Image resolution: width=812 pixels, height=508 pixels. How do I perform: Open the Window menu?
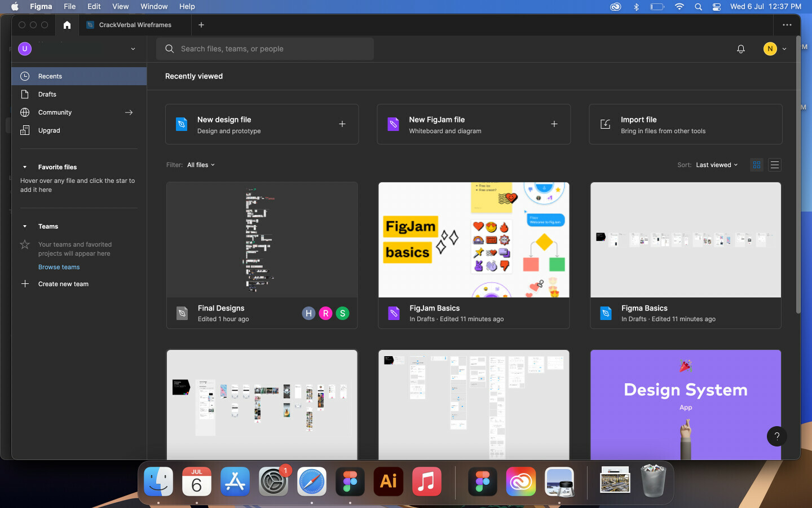coord(154,7)
